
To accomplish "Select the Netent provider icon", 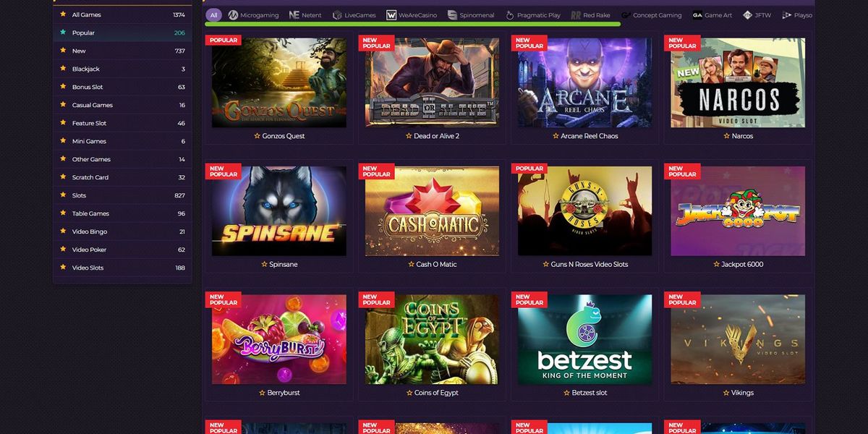I will [294, 15].
